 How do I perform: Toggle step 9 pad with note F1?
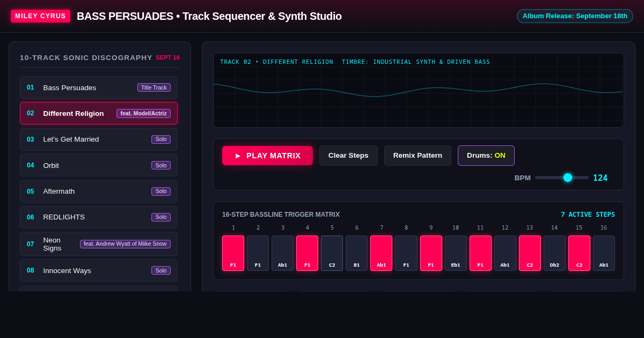tap(431, 253)
